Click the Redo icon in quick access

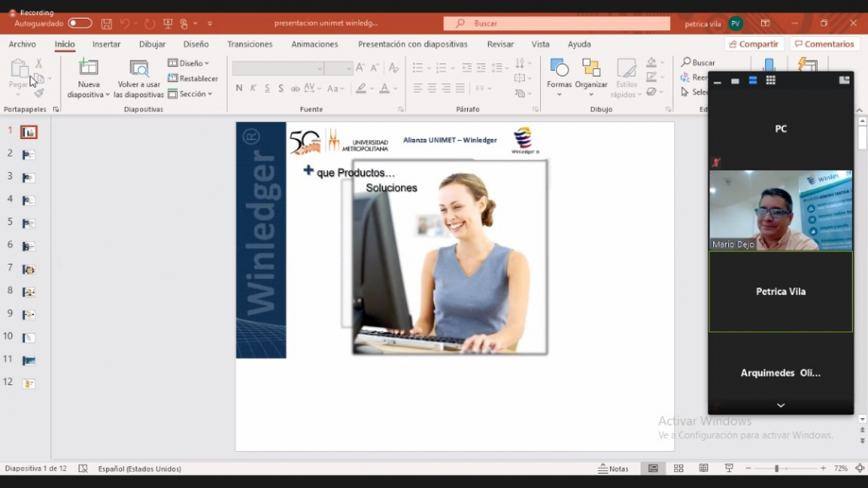(149, 24)
